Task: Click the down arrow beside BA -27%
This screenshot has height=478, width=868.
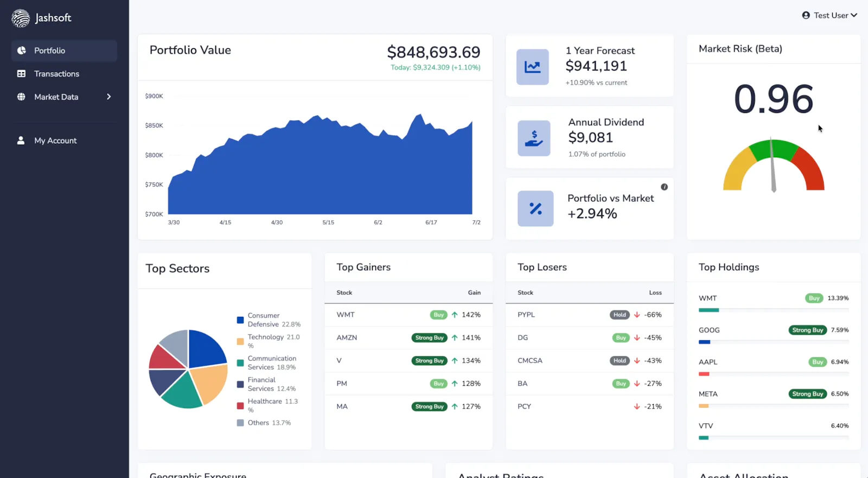Action: [637, 384]
